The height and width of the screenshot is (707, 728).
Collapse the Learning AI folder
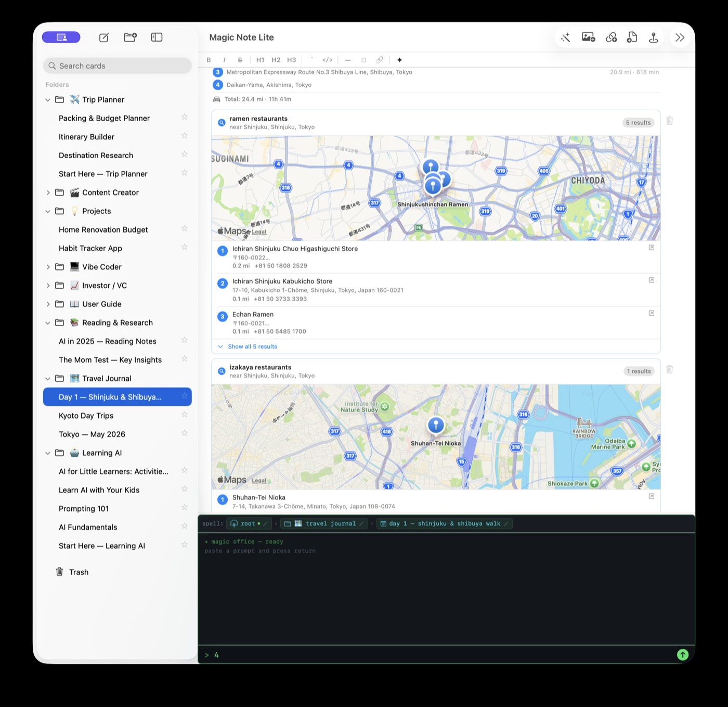point(48,453)
